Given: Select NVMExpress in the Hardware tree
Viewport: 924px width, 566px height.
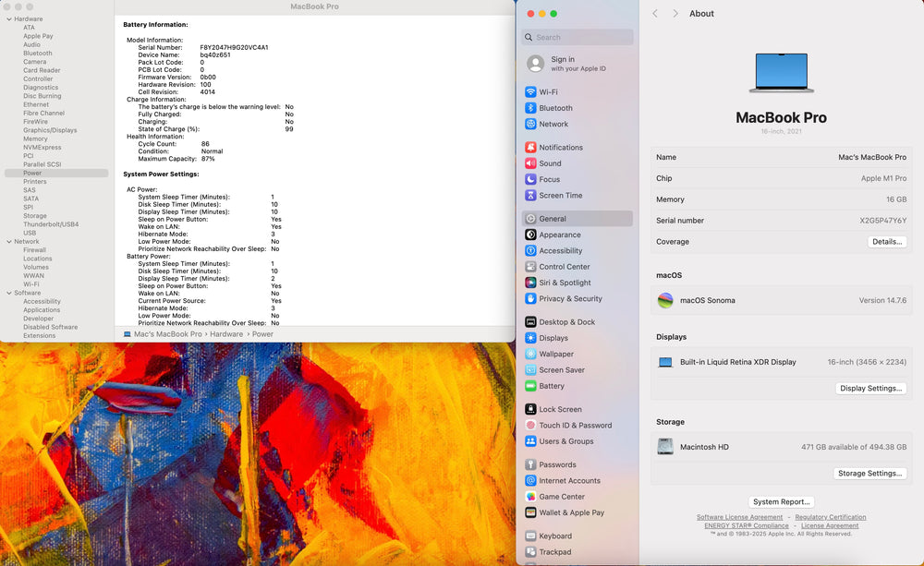Looking at the screenshot, I should coord(42,147).
